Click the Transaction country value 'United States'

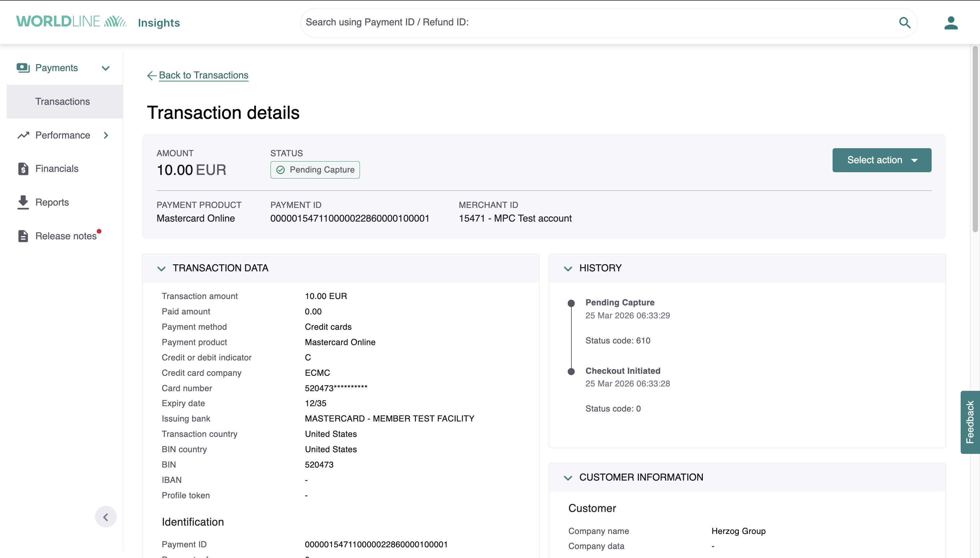(331, 434)
